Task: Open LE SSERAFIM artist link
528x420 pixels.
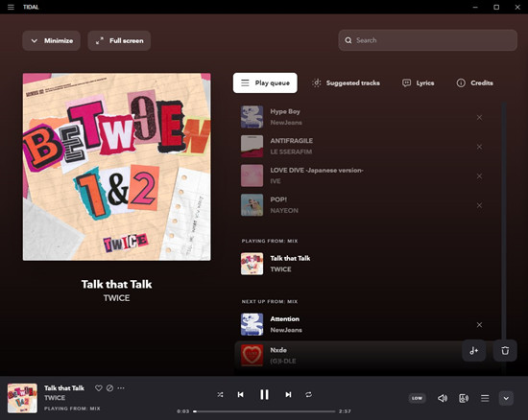Action: [x=291, y=152]
